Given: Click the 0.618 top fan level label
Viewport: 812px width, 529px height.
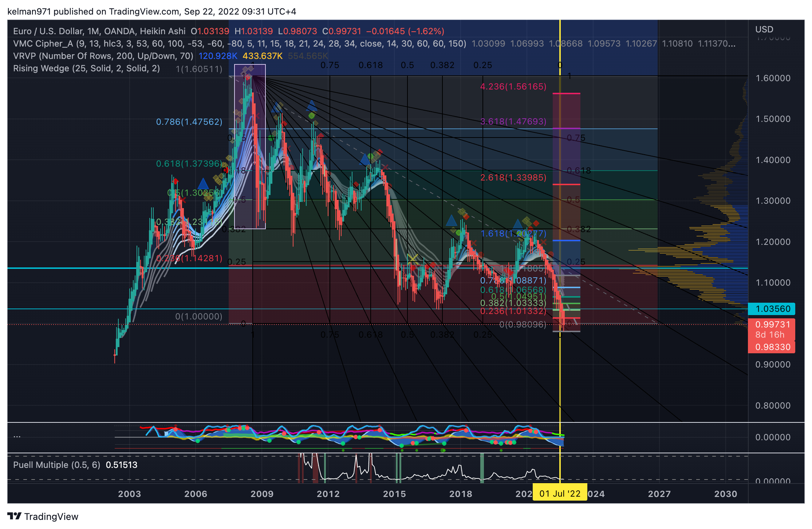Looking at the screenshot, I should 370,65.
